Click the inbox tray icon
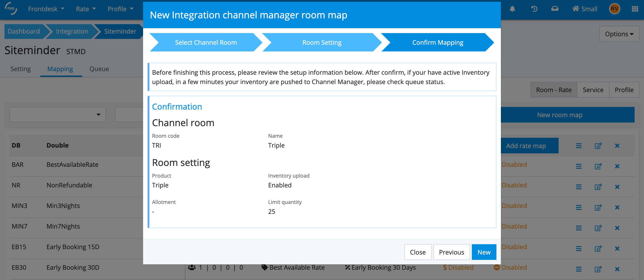 click(555, 9)
